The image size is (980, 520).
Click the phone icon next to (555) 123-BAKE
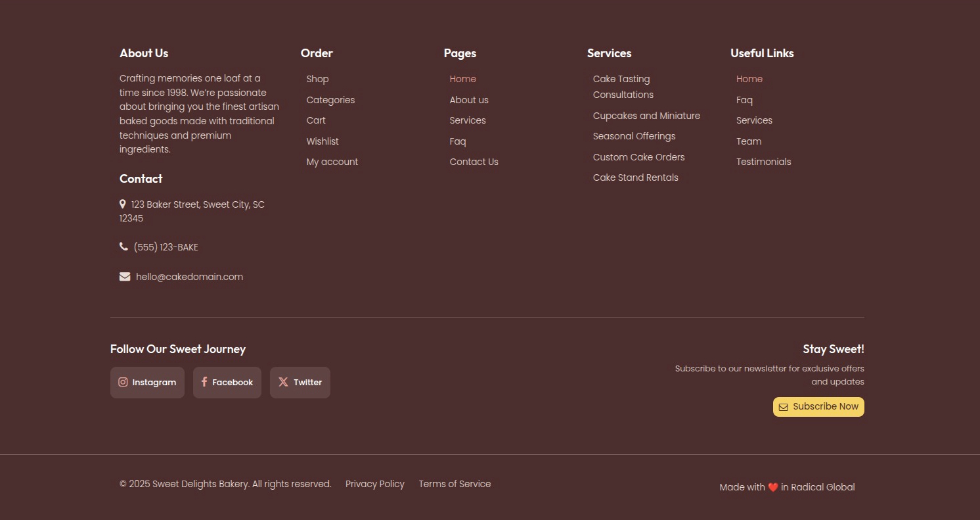[x=123, y=246]
